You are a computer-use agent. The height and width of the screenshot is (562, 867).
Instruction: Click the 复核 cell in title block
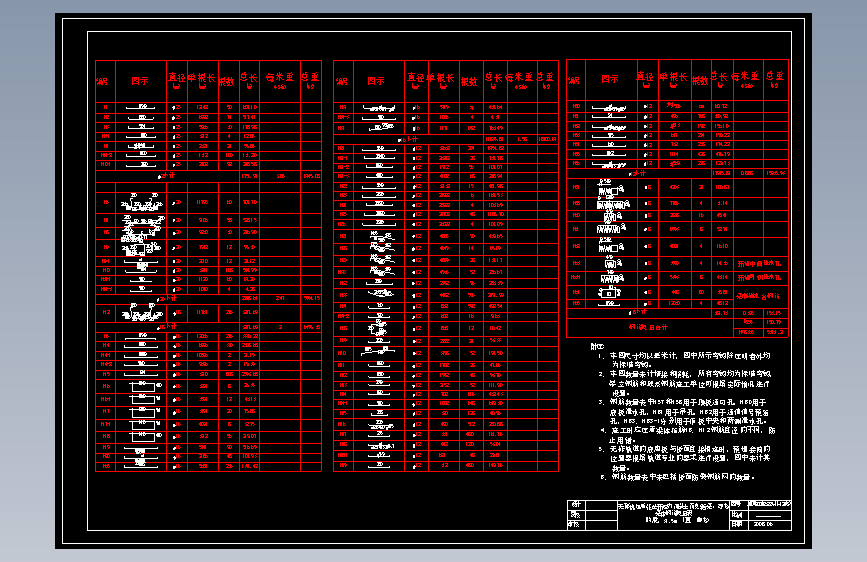pyautogui.click(x=576, y=514)
